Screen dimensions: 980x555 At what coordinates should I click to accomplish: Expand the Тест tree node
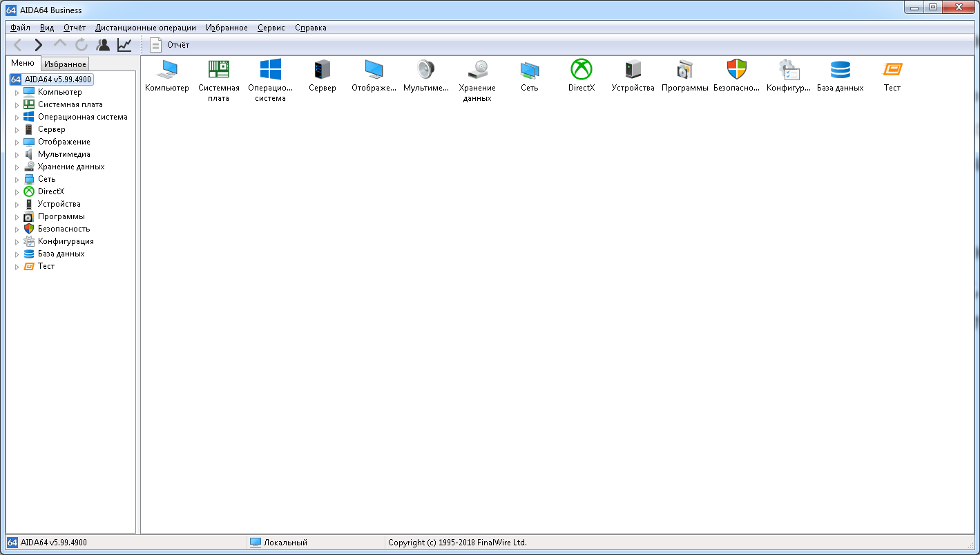point(17,266)
